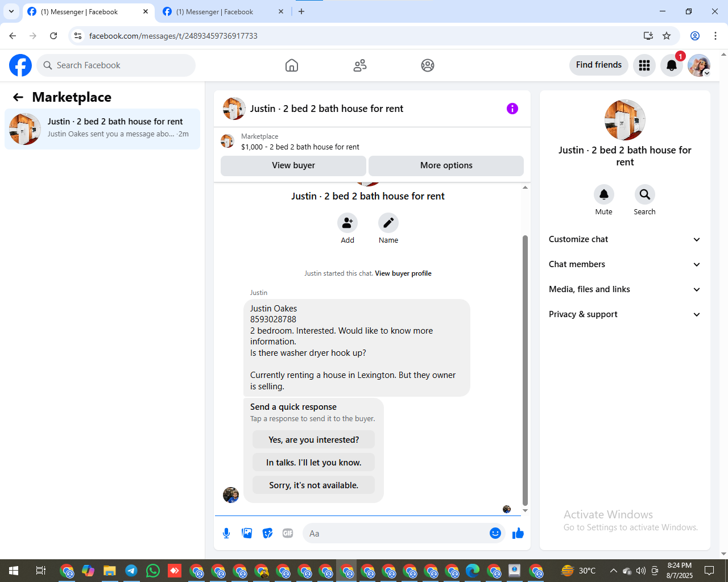The height and width of the screenshot is (582, 728).
Task: Open the profile circle icon in top navigation
Action: (x=428, y=65)
